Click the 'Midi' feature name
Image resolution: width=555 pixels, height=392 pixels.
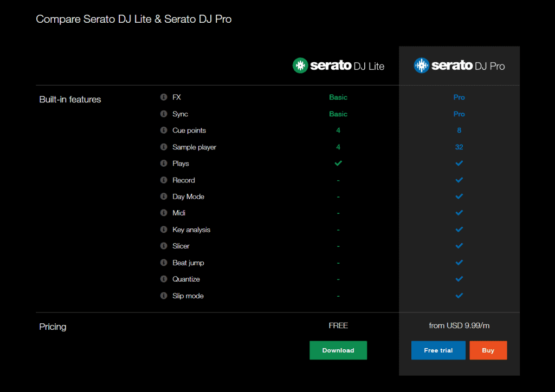[x=179, y=213]
